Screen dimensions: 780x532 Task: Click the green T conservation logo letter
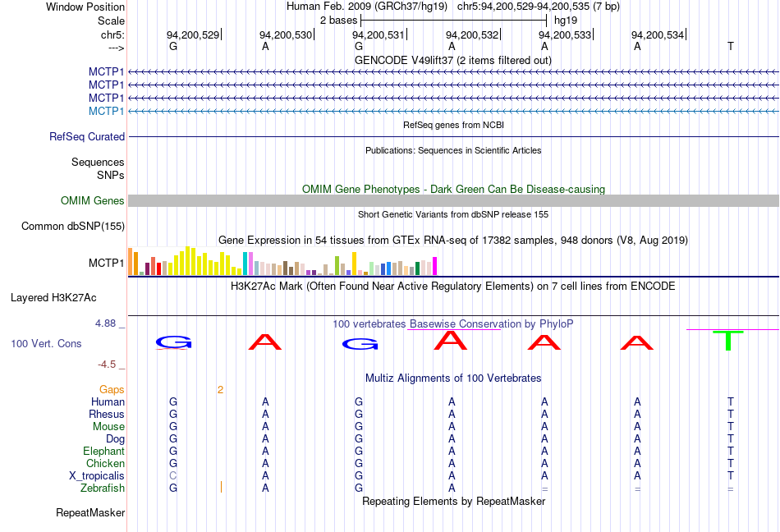pyautogui.click(x=727, y=341)
